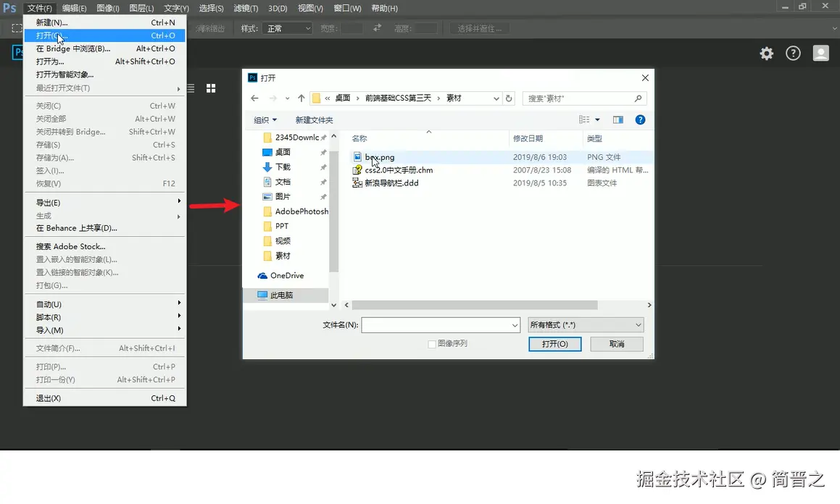
Task: Choose 退出(X) from the File menu
Action: coord(104,398)
